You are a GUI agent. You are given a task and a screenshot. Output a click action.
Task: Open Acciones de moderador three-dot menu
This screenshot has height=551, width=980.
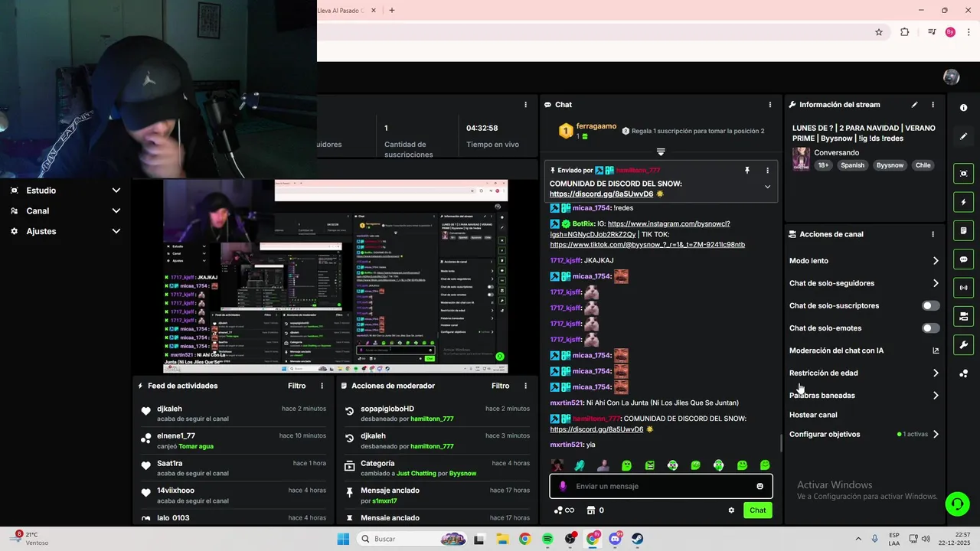(525, 386)
